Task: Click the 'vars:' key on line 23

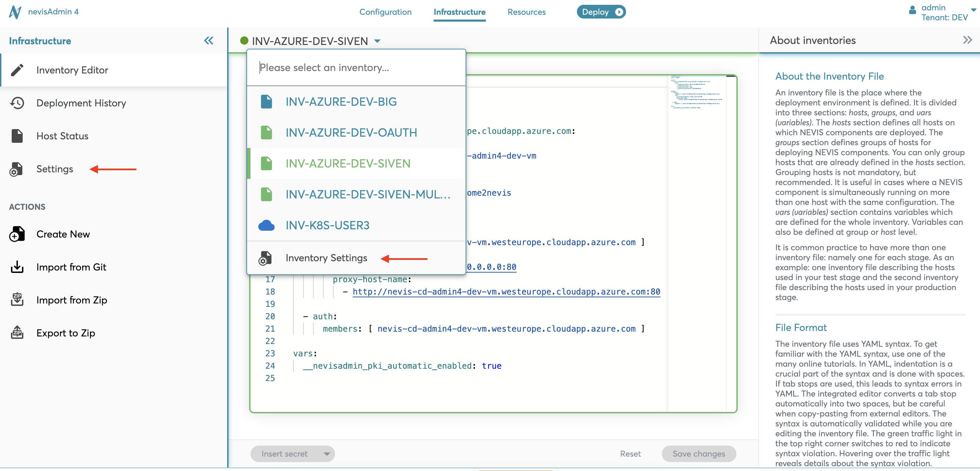Action: coord(305,354)
